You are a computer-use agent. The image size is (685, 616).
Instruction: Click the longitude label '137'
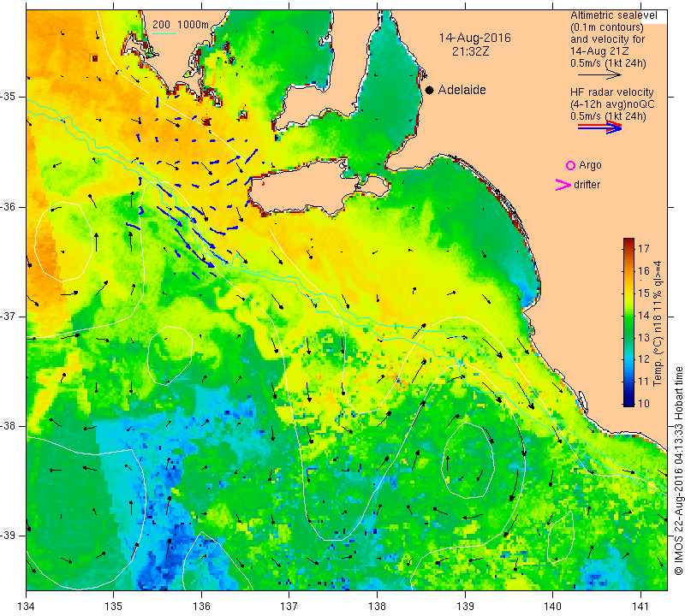289,607
